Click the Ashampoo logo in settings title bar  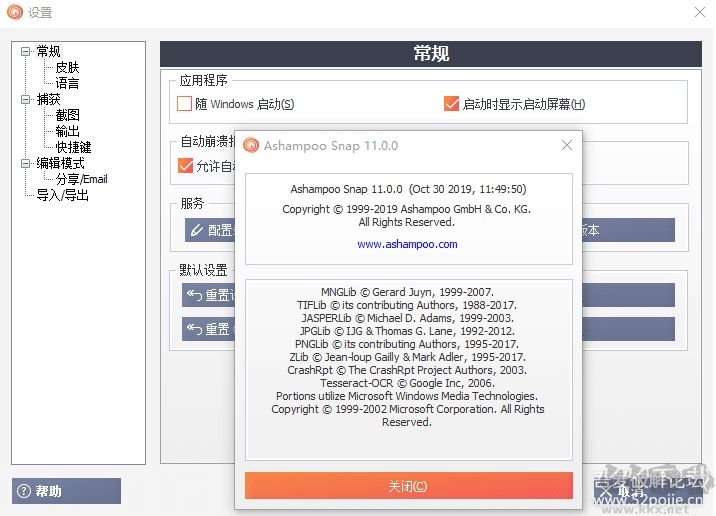click(15, 12)
